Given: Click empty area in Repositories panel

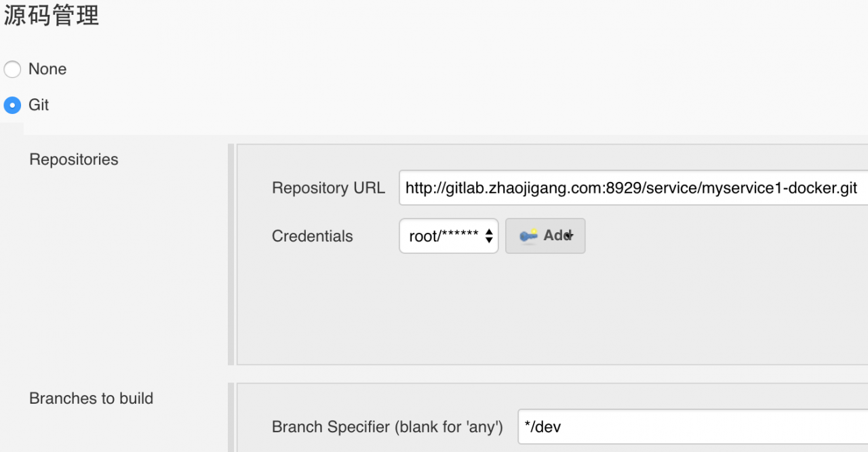Looking at the screenshot, I should click(x=542, y=312).
